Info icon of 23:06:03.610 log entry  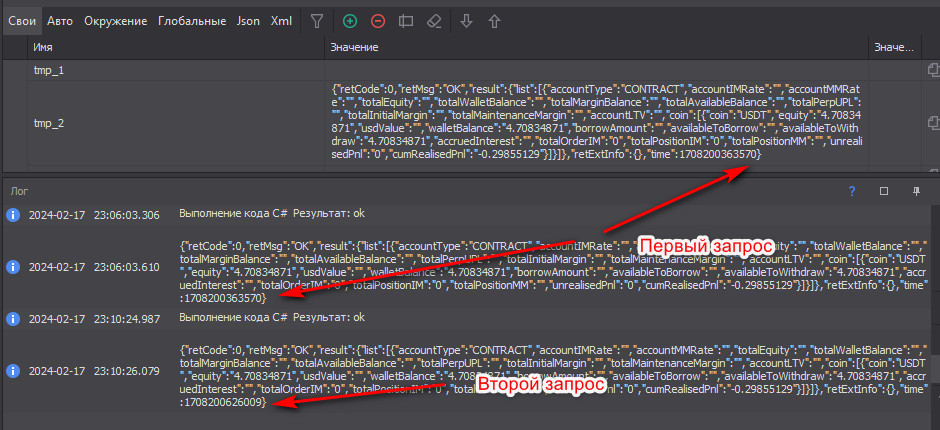[x=13, y=267]
